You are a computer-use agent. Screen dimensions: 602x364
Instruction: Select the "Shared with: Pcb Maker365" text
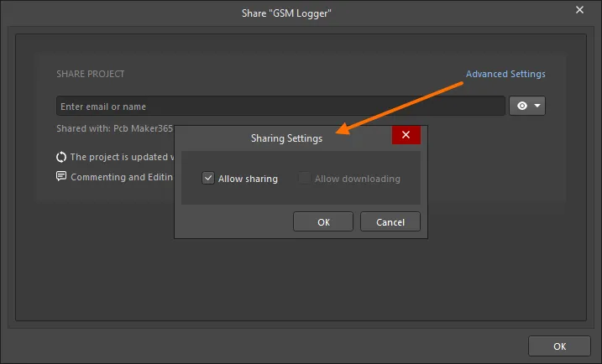115,128
